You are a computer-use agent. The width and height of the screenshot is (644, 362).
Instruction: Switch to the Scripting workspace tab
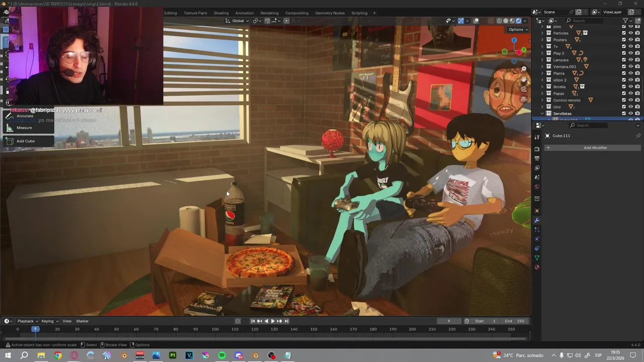[359, 13]
